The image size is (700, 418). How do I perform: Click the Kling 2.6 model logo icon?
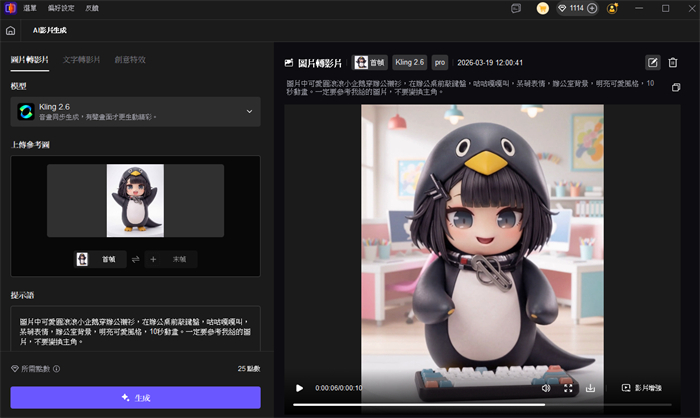click(26, 112)
